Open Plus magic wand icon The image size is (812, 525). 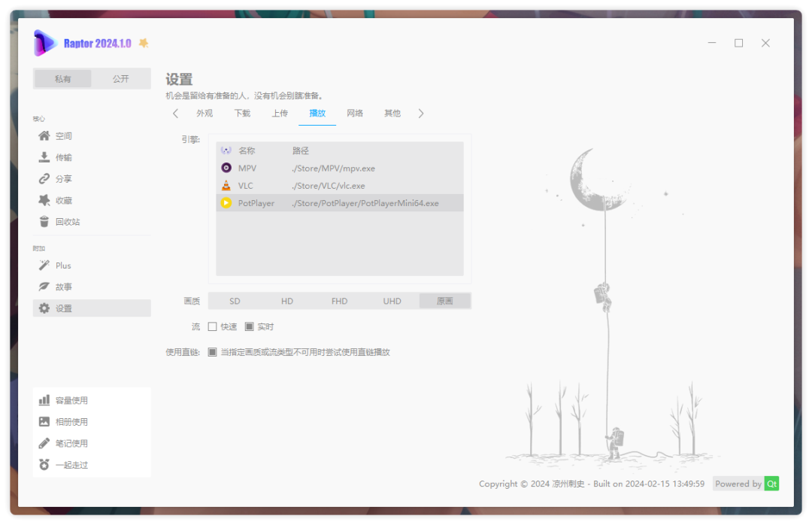[44, 266]
